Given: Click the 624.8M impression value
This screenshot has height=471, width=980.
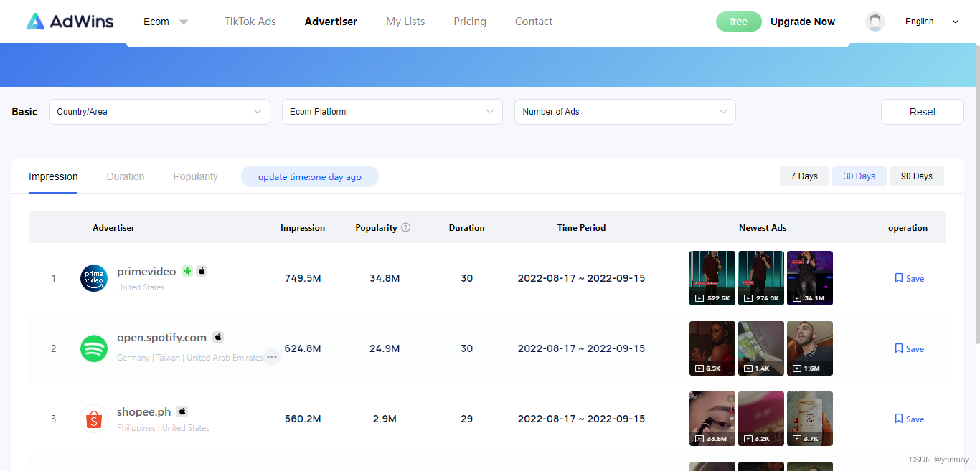Looking at the screenshot, I should coord(303,348).
